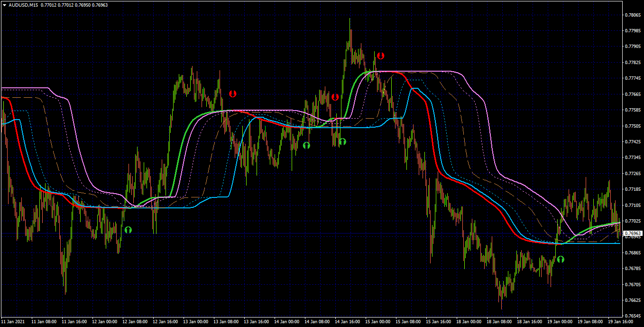Image resolution: width=644 pixels, height=327 pixels.
Task: Click the current price tag 0.76963
Action: pos(633,234)
